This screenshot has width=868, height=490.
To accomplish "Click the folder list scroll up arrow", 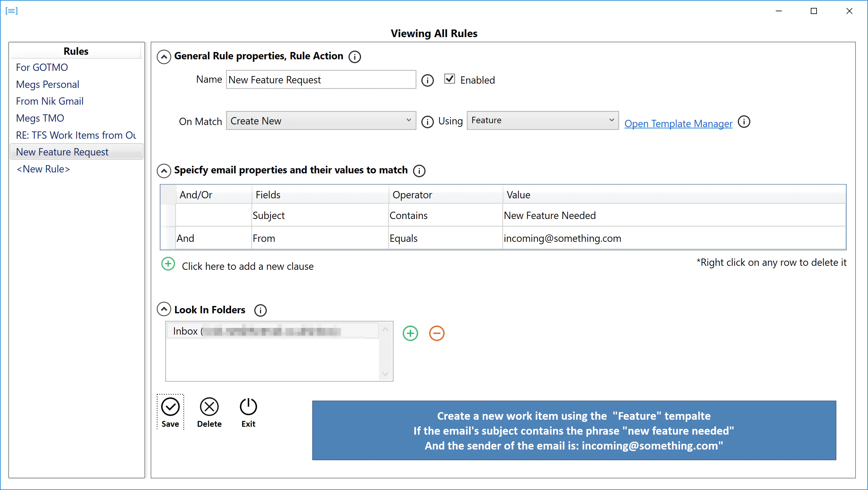I will (386, 330).
